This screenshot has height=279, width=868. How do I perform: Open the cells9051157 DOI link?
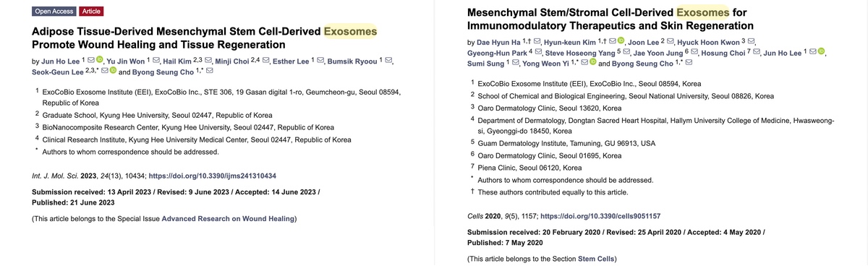pyautogui.click(x=600, y=216)
